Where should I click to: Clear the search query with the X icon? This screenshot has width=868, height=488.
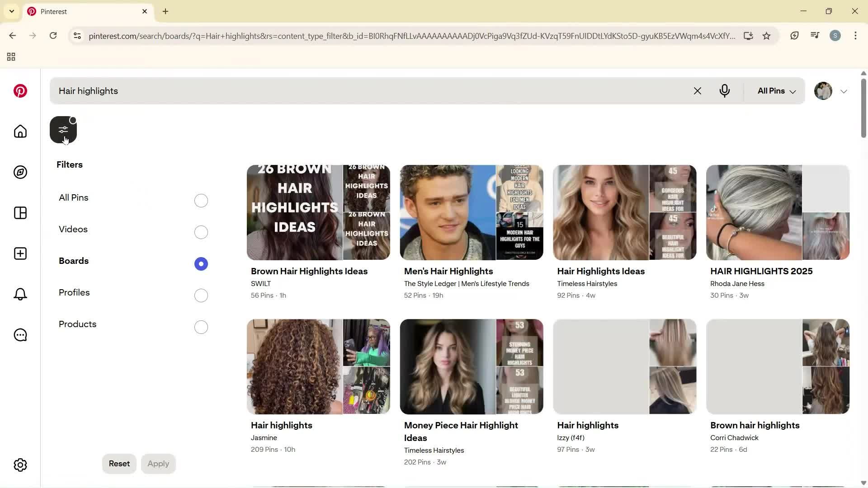pyautogui.click(x=698, y=91)
